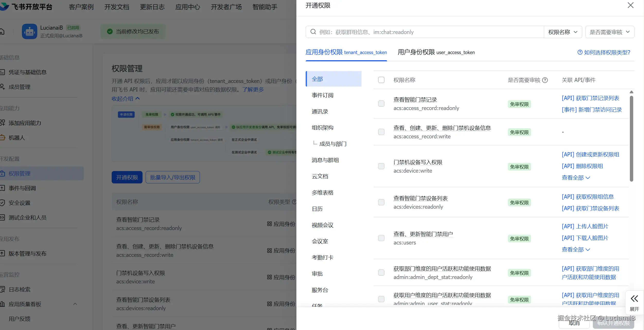Click the help icon beside 是否需要审核 column
Screen dimensions: 644x330
click(x=545, y=80)
